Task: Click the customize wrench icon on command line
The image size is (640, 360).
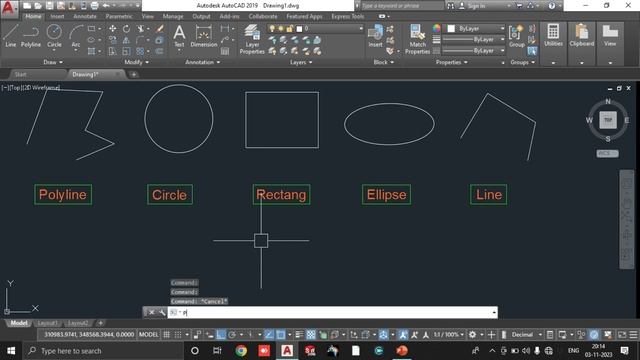Action: pyautogui.click(x=162, y=312)
